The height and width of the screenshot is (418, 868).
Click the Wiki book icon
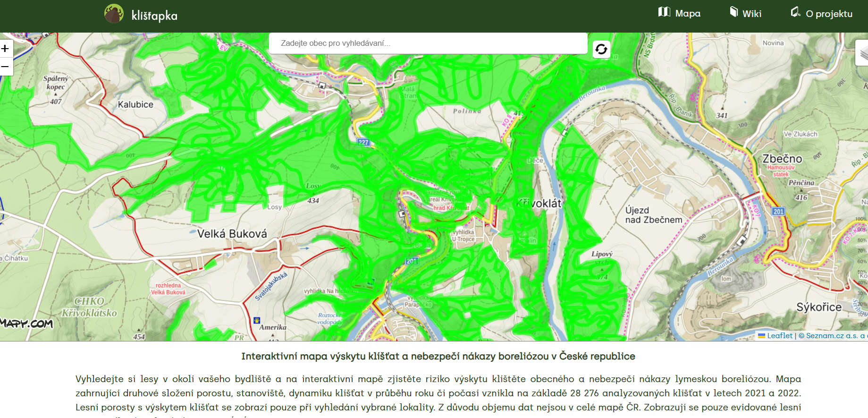coord(734,12)
